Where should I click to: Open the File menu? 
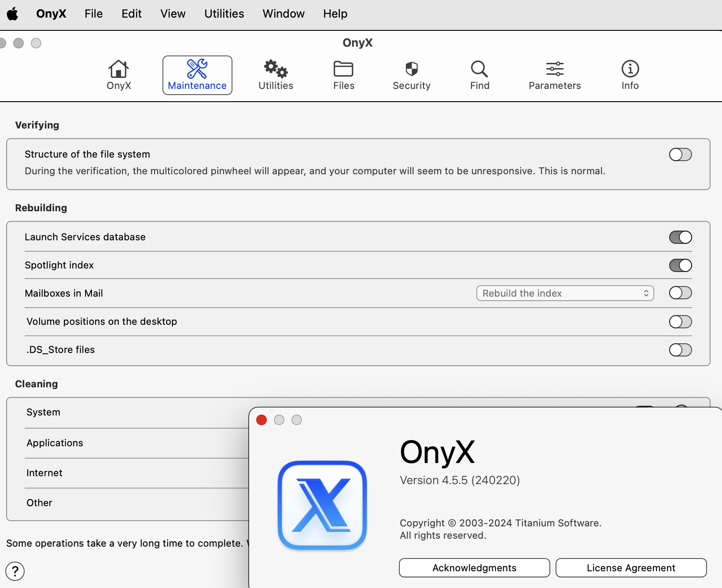93,14
